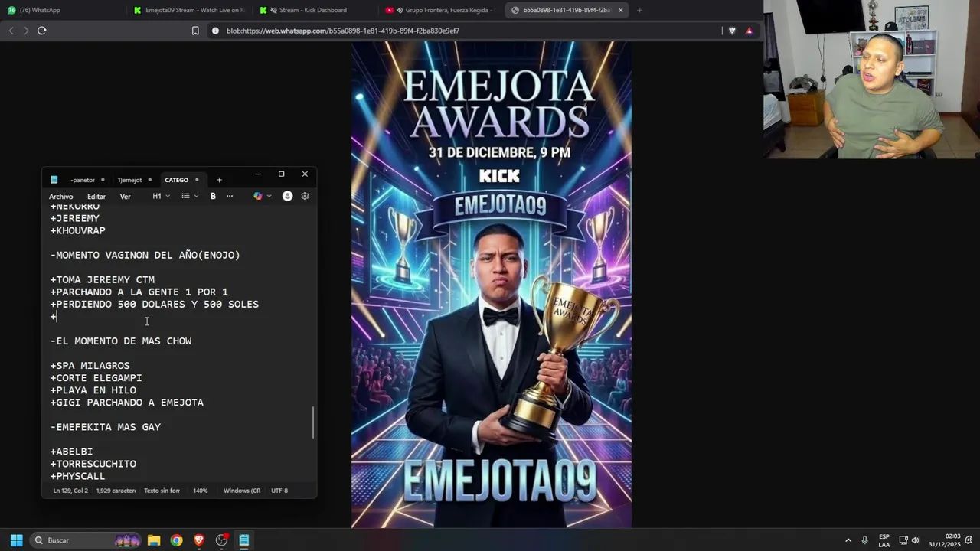Click the line '+PLAYA EN HILO'
Screen dimensions: 980x551
pyautogui.click(x=93, y=390)
